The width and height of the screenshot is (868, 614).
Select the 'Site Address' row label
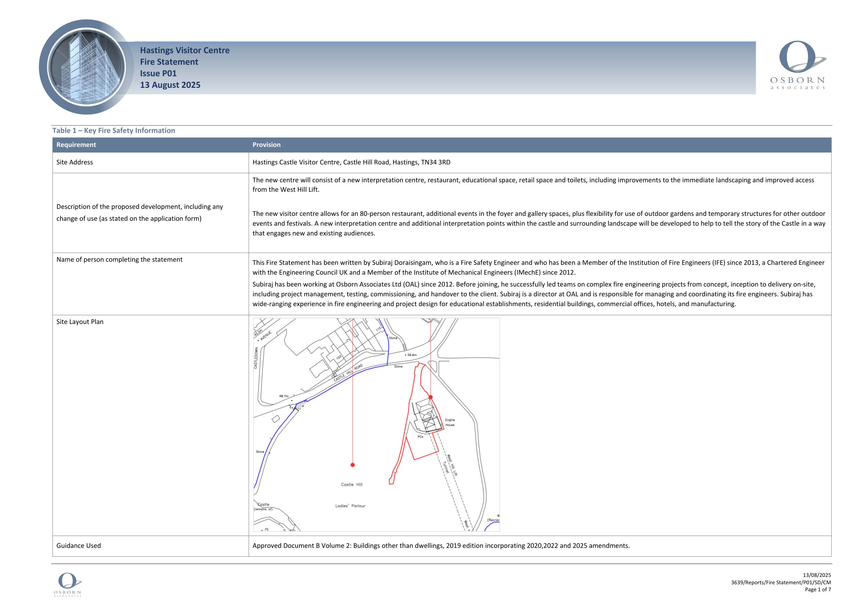(x=74, y=162)
